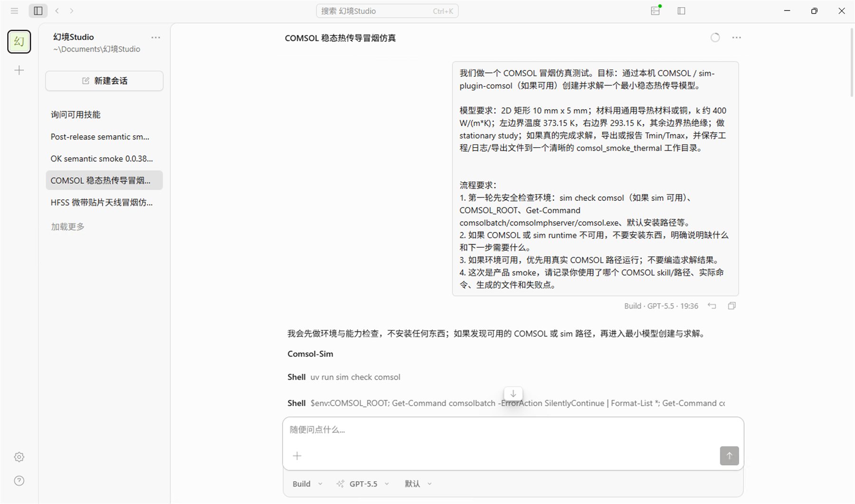Viewport: 855px width, 504px height.
Task: Add a new workspace with plus icon
Action: [x=19, y=70]
